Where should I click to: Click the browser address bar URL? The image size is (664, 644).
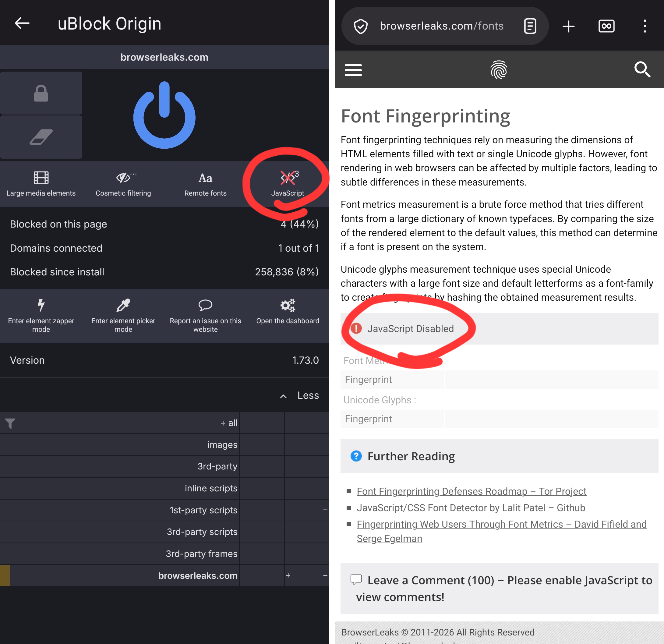pos(442,26)
